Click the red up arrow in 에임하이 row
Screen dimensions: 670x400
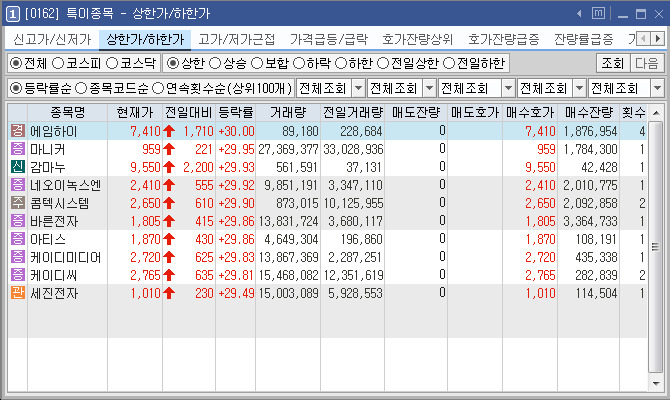[x=169, y=131]
